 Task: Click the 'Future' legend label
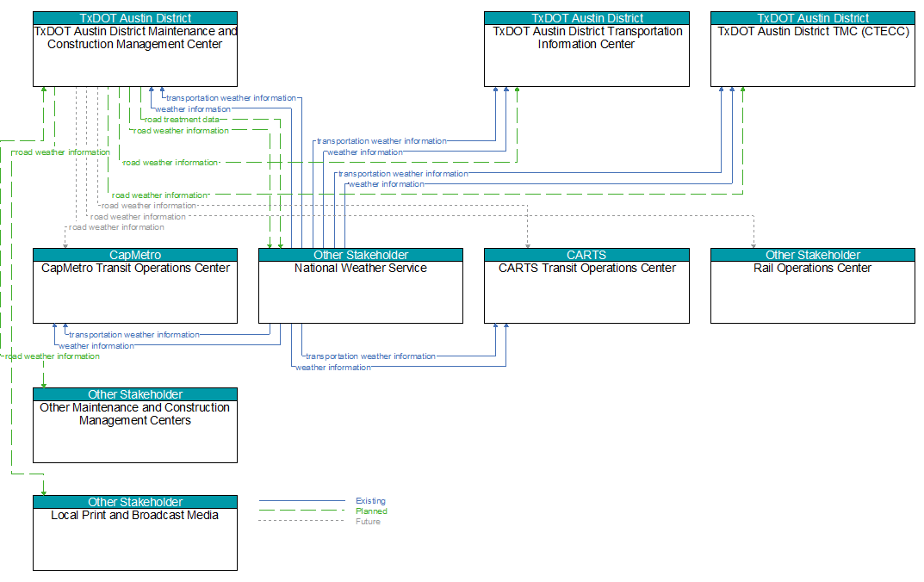368,522
